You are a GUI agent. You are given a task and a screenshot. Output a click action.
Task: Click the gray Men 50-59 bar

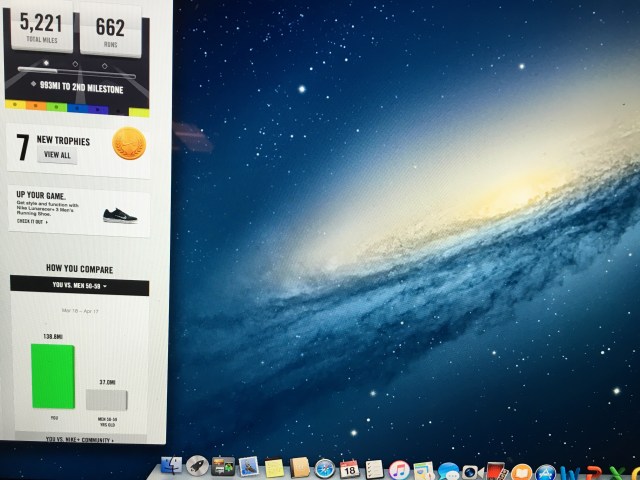point(105,399)
